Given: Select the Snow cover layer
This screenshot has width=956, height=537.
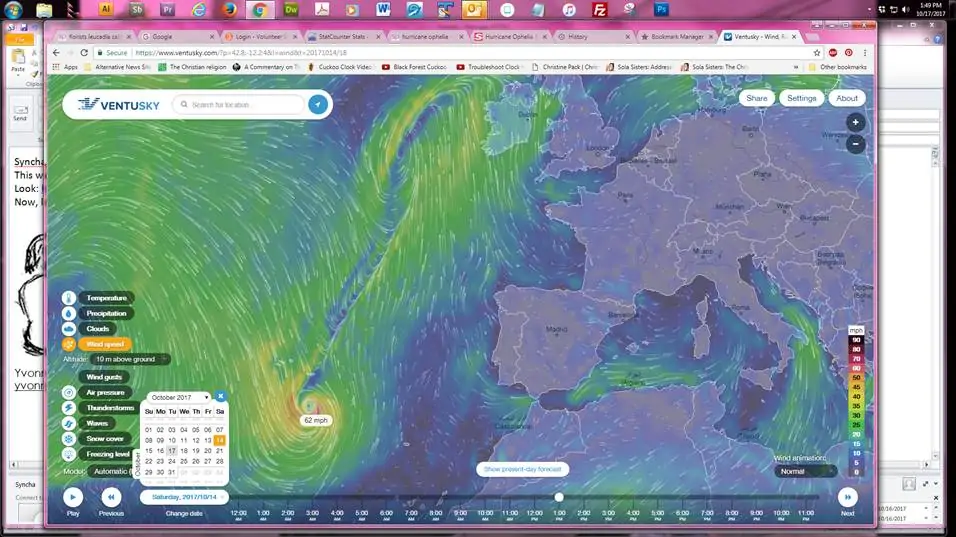Looking at the screenshot, I should click(x=105, y=438).
